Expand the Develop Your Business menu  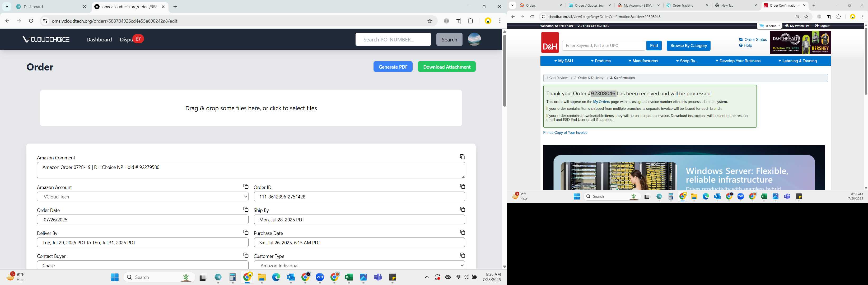738,61
